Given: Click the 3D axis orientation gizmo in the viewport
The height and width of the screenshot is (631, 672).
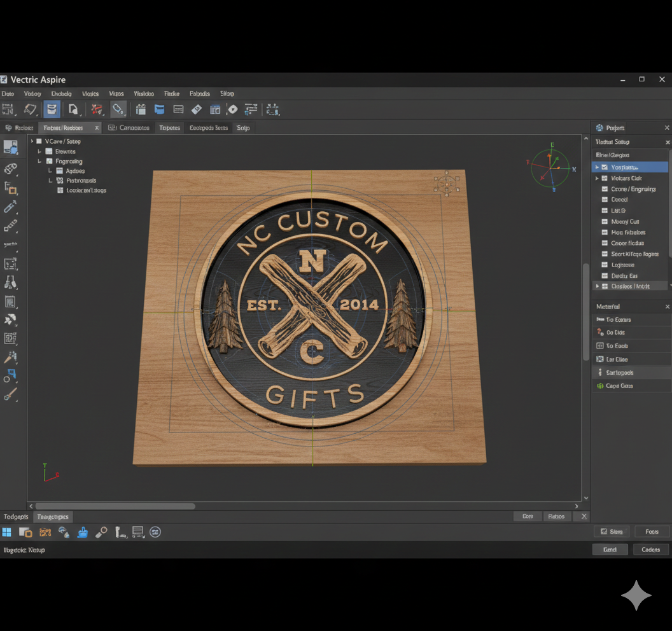Looking at the screenshot, I should pyautogui.click(x=550, y=168).
